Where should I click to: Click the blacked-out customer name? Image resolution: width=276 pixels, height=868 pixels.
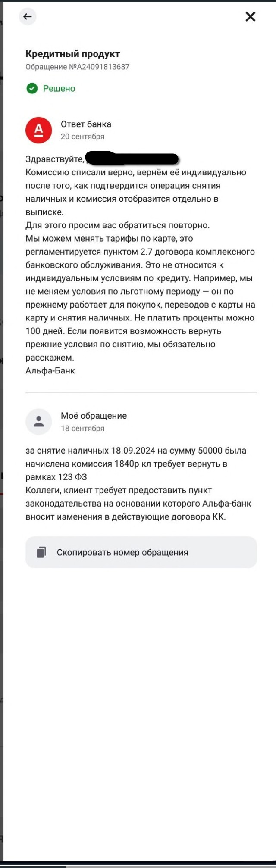pos(132,159)
